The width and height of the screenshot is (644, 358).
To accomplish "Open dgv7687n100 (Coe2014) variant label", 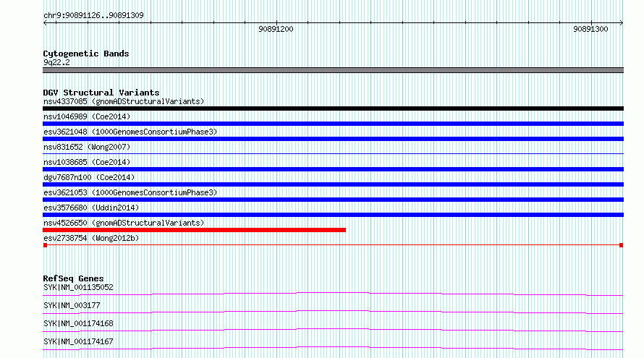I will tap(89, 177).
